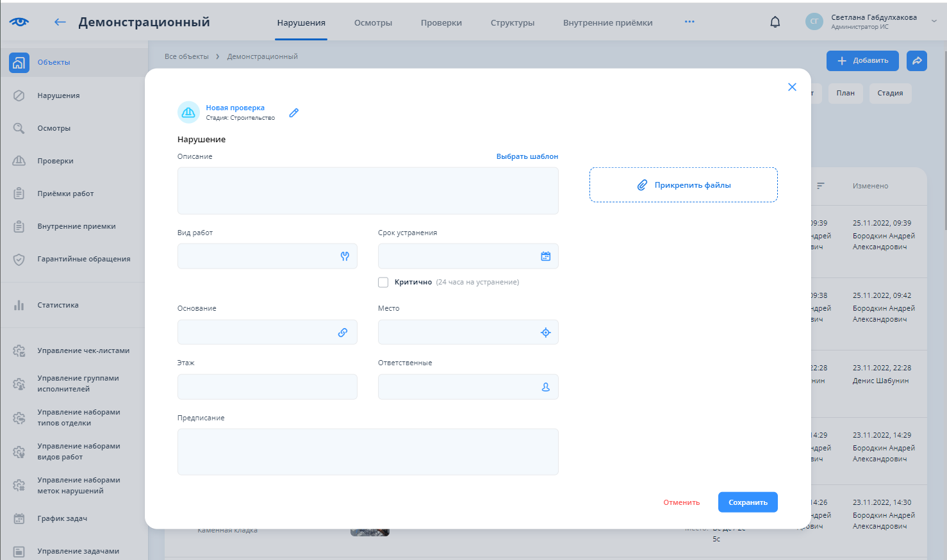Open the calendar icon in Срок устранения
This screenshot has height=560, width=947.
[x=545, y=256]
